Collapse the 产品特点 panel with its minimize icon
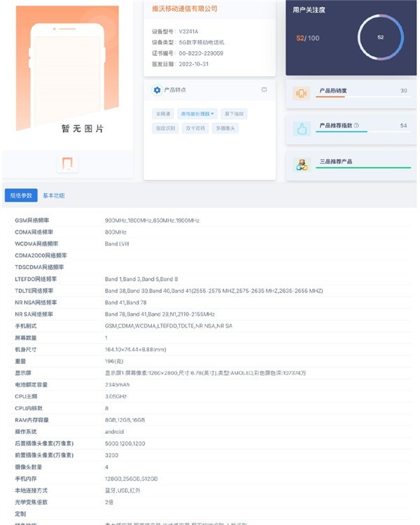The height and width of the screenshot is (525, 420). 264,90
